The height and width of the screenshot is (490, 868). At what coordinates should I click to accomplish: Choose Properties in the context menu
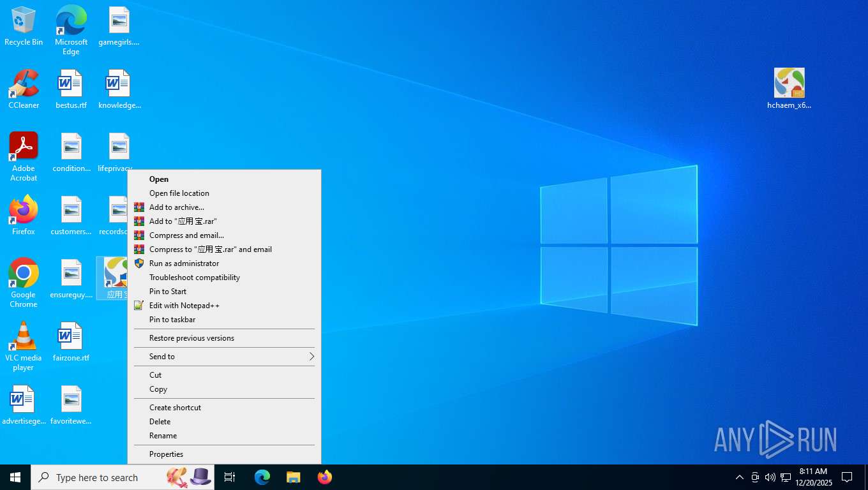(224, 454)
